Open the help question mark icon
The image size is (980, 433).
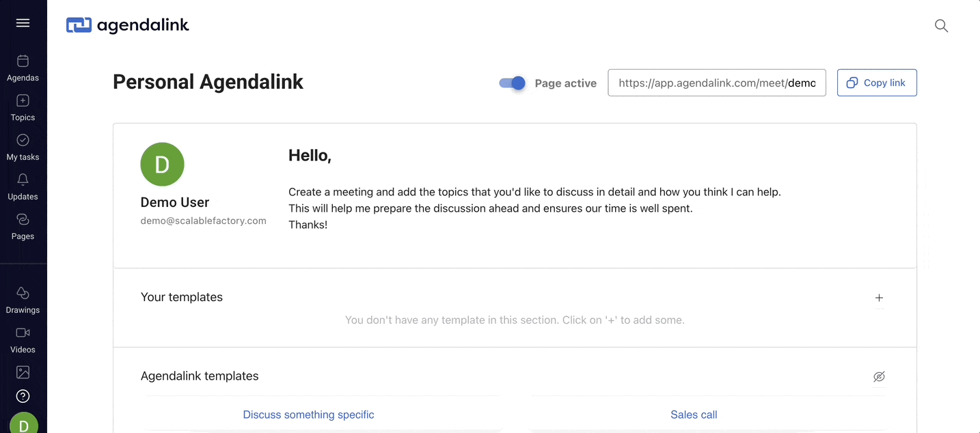tap(23, 396)
